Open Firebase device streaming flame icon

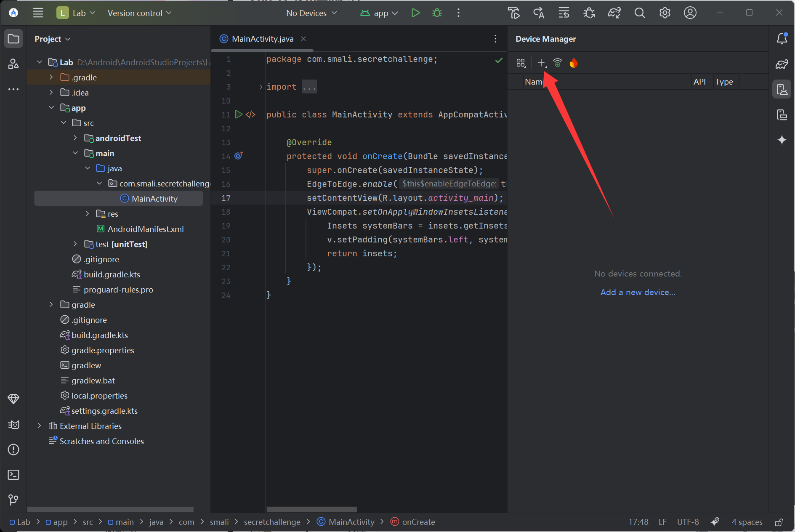(x=573, y=63)
